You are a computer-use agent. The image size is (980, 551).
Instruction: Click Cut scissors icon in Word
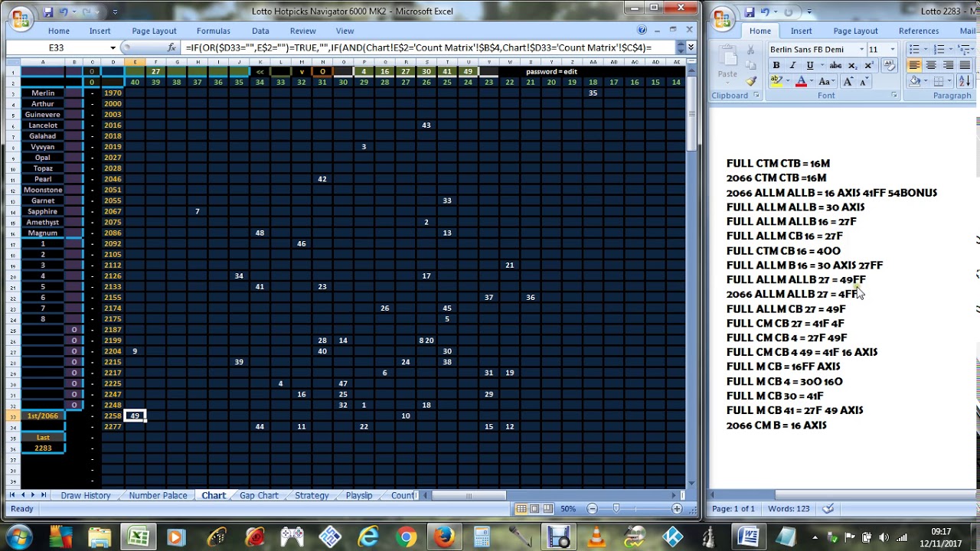[751, 51]
